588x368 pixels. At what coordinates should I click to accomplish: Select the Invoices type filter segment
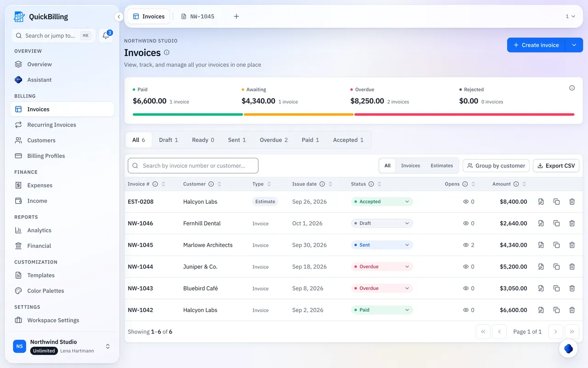click(410, 166)
